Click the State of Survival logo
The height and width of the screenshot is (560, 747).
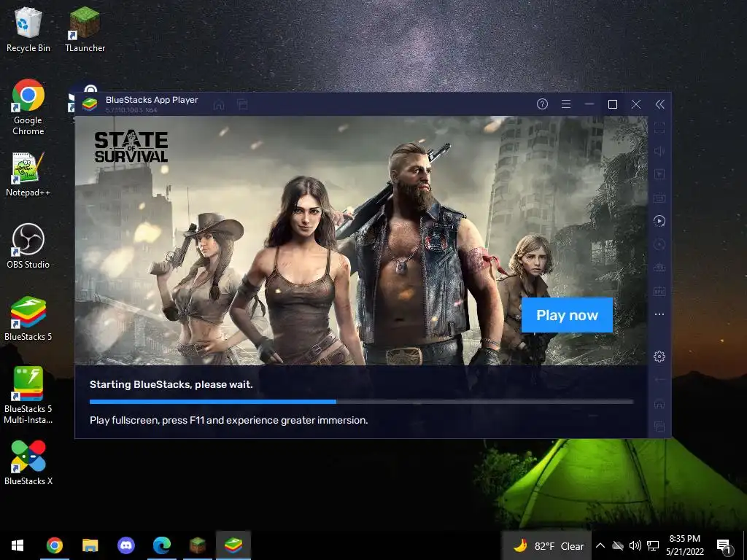(131, 147)
